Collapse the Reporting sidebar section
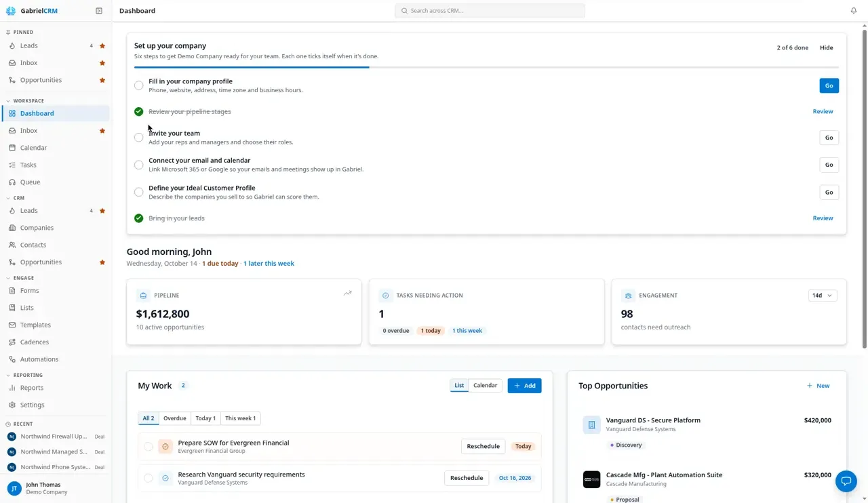 point(24,375)
